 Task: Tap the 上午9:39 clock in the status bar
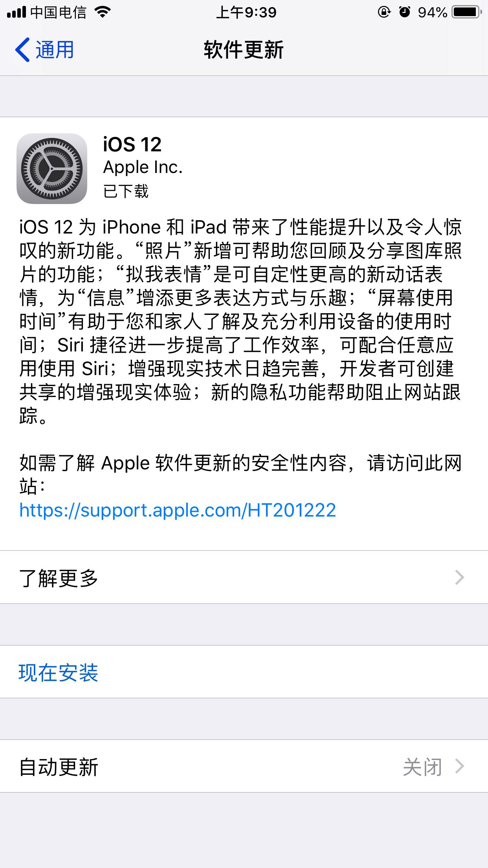click(x=246, y=12)
